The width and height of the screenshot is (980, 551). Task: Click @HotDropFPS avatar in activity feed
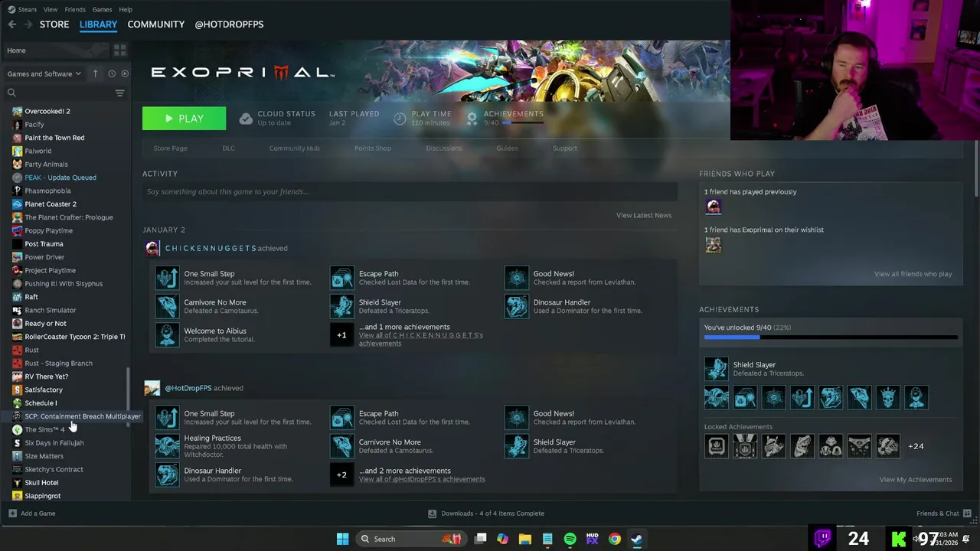(x=152, y=388)
